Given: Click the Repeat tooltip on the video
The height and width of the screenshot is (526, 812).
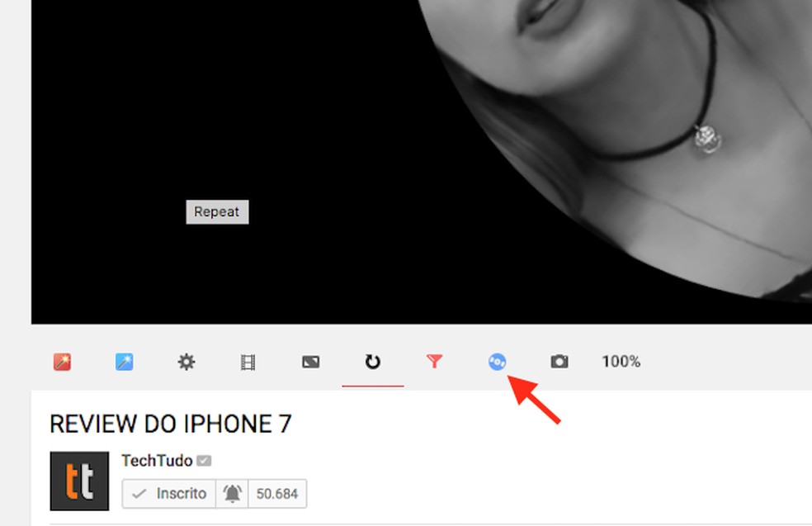Looking at the screenshot, I should tap(217, 211).
